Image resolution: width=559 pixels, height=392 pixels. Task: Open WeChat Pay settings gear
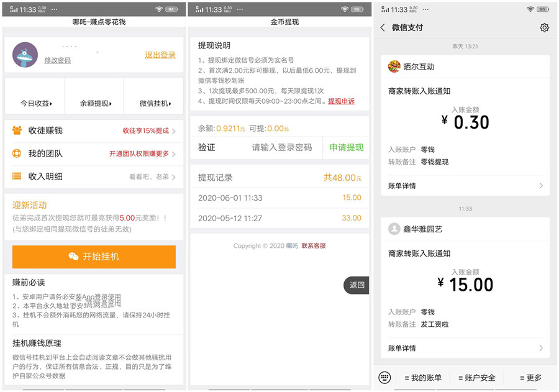click(x=544, y=27)
